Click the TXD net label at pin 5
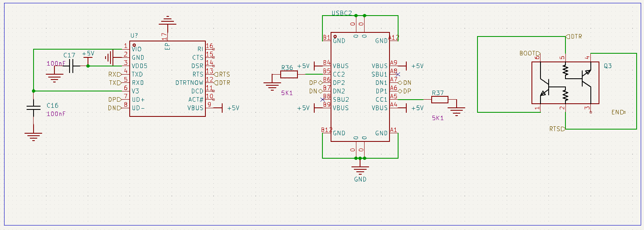This screenshot has height=230, width=644. (115, 83)
